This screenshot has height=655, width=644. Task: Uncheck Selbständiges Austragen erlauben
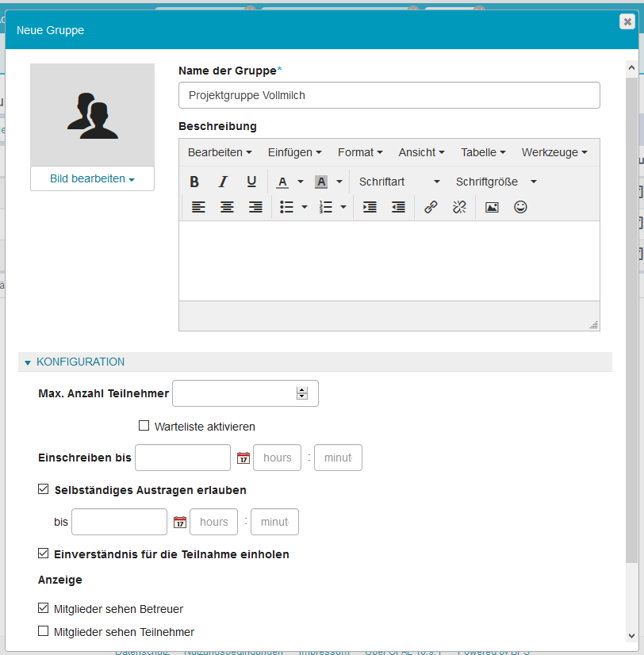coord(44,489)
